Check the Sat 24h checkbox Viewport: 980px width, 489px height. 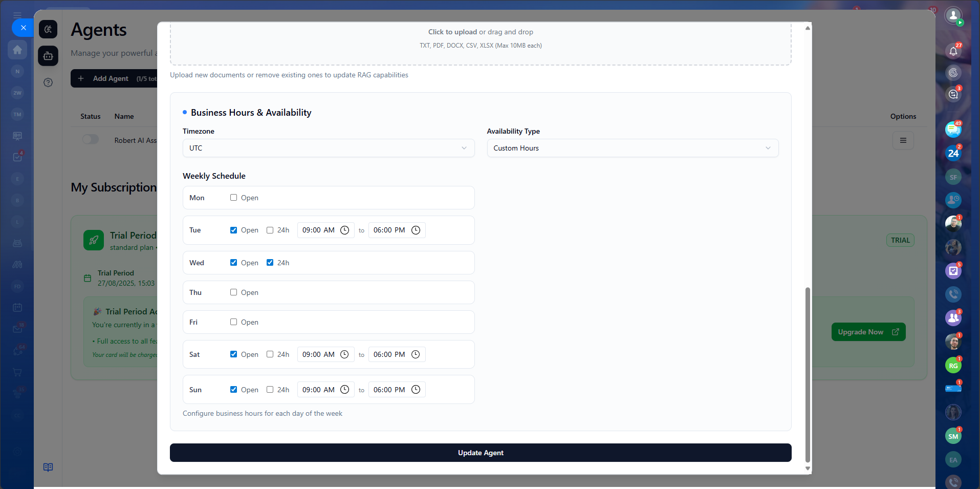(x=270, y=354)
